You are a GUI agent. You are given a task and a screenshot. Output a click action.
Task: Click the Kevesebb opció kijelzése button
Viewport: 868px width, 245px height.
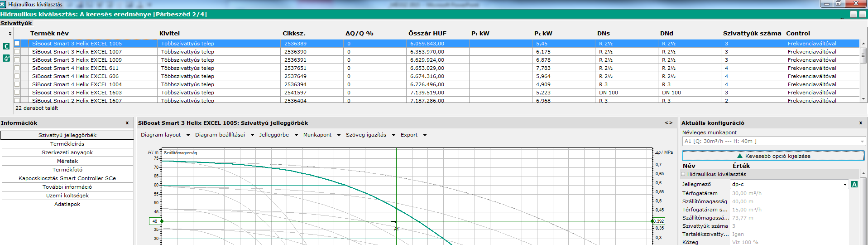tap(773, 156)
